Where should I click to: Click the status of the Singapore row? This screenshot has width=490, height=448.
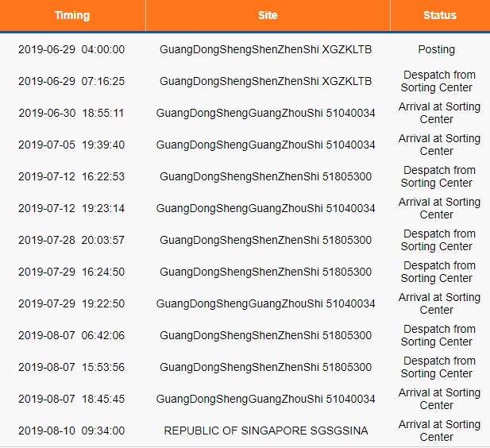(438, 431)
